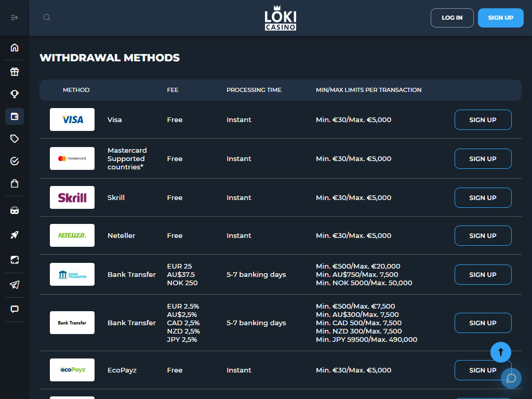Screen dimensions: 532x399
Task: Select 'Mastercard Supported countries*' text
Action: click(127, 158)
